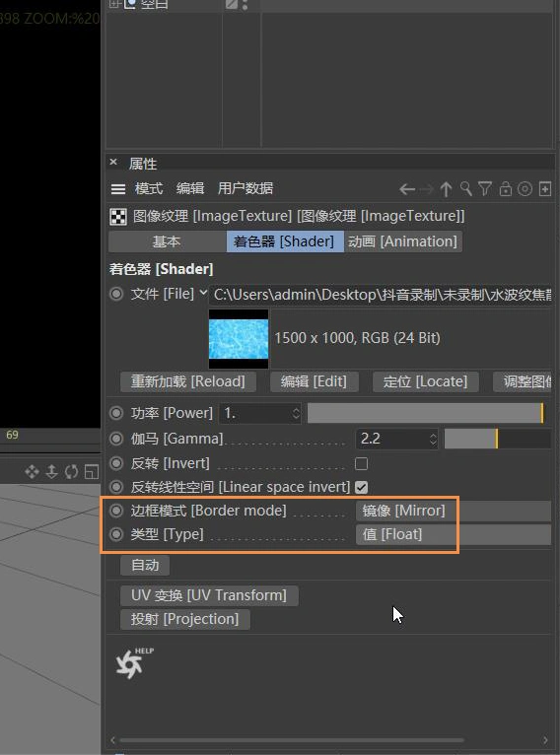Click the 投射 [Projection] button
560x755 pixels.
pyautogui.click(x=185, y=619)
